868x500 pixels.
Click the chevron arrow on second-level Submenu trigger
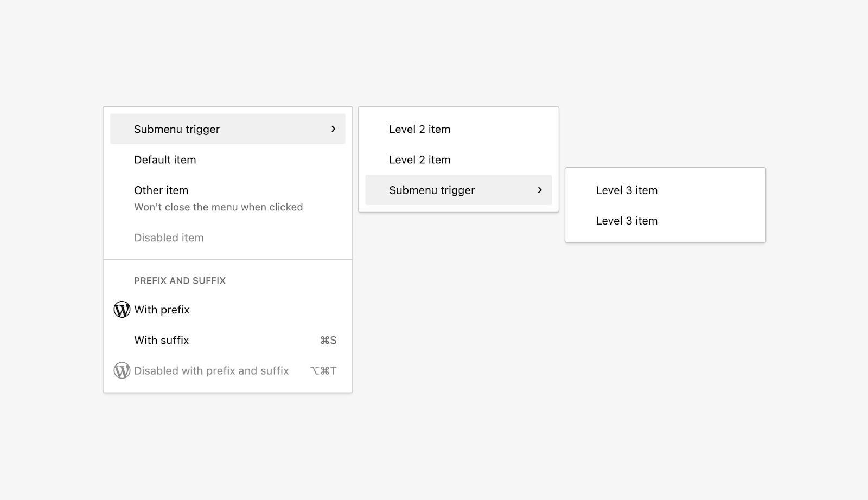540,190
